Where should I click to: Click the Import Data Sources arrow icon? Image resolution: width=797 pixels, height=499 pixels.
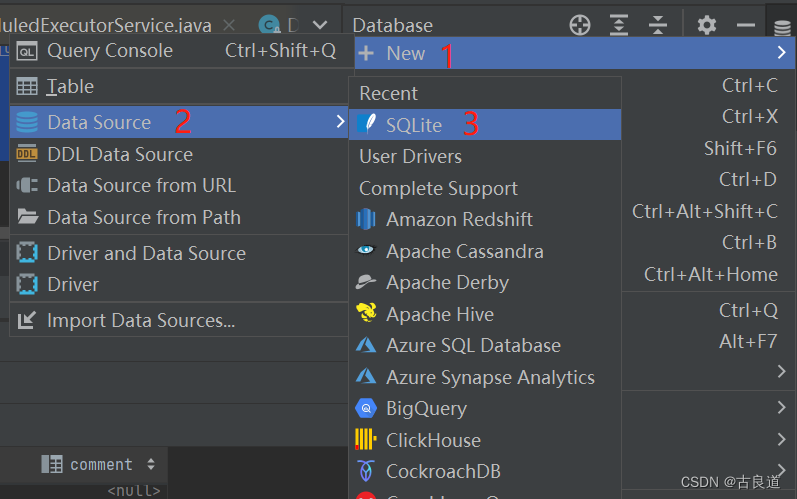tap(26, 320)
